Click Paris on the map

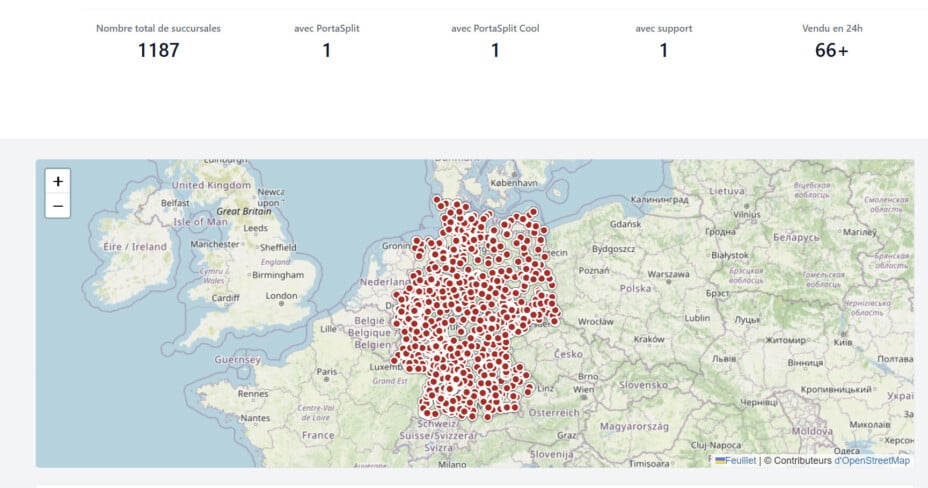[x=327, y=371]
